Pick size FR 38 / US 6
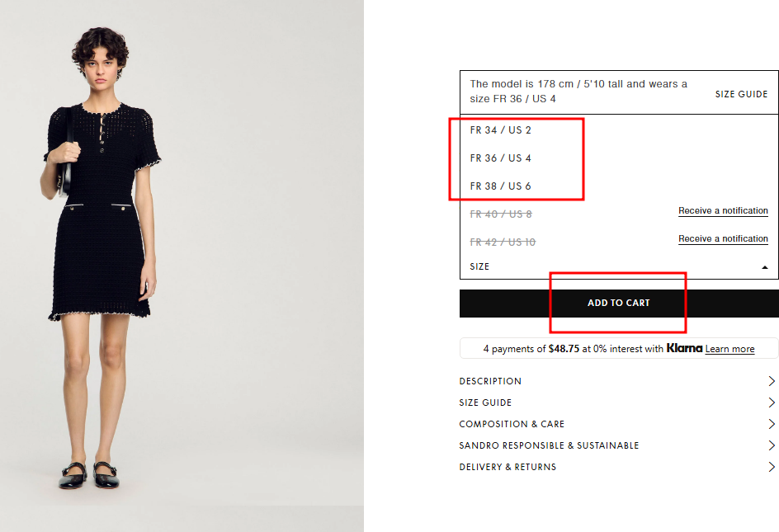This screenshot has height=532, width=779. (500, 186)
